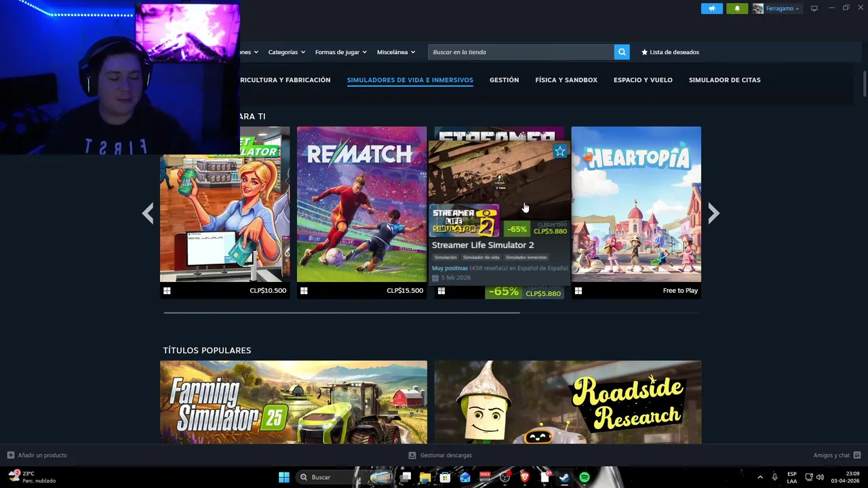Click the CLP$15.500 price of Rematch
This screenshot has height=488, width=868.
405,291
